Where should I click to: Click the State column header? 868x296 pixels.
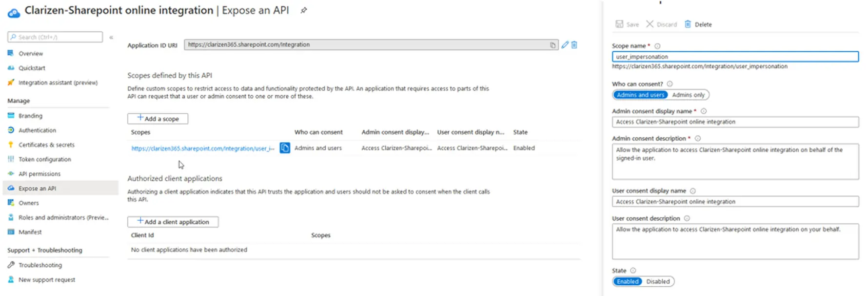520,132
